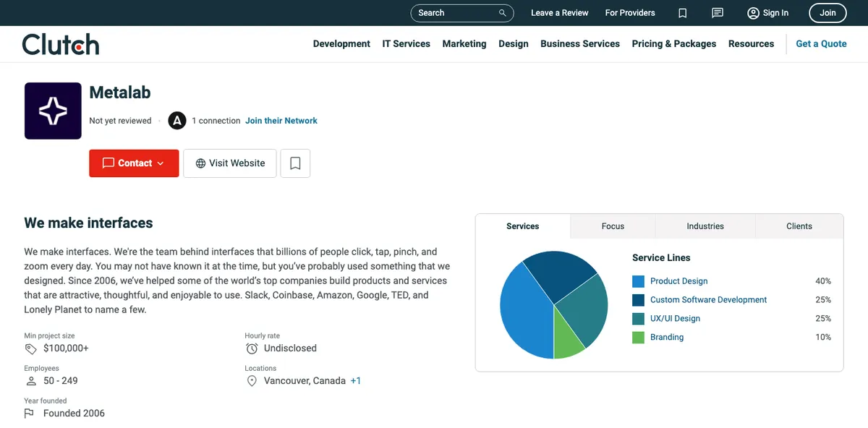Click Join their Network link
The width and height of the screenshot is (868, 428).
[281, 121]
